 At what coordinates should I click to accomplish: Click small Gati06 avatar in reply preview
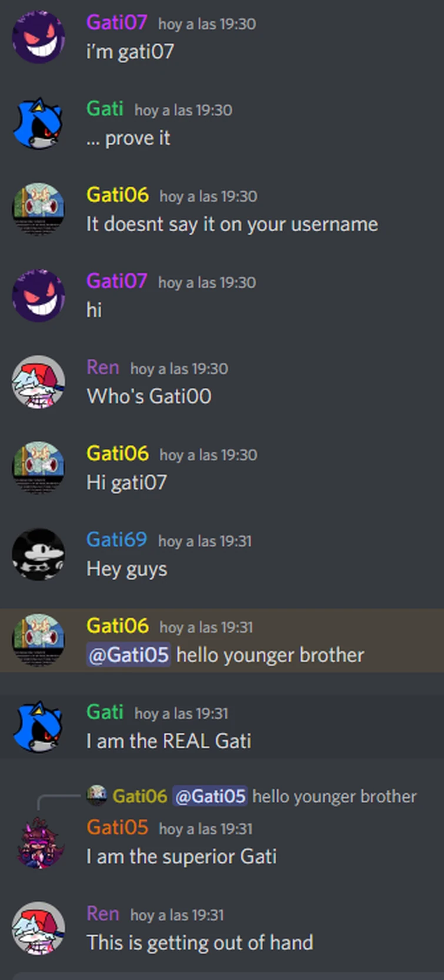click(96, 796)
